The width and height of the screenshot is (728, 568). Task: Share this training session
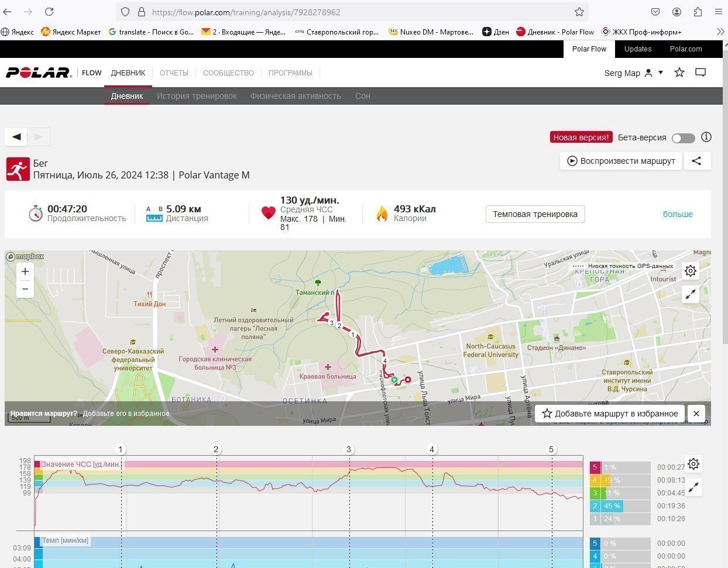click(x=696, y=161)
